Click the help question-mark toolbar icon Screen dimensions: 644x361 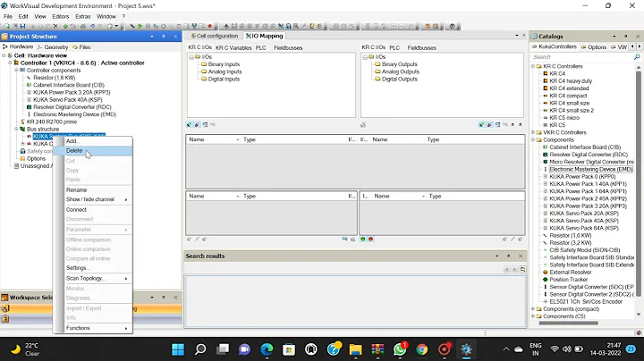tap(453, 26)
